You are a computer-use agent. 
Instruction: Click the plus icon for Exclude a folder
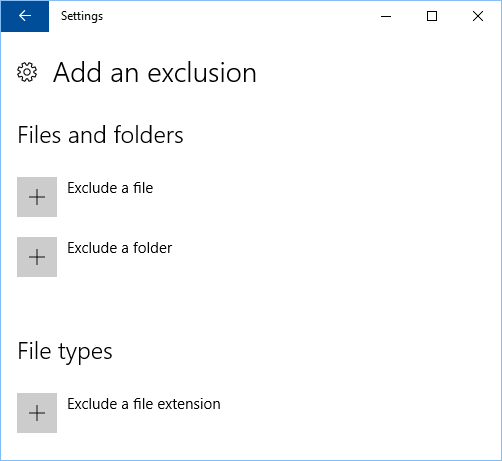tap(37, 257)
